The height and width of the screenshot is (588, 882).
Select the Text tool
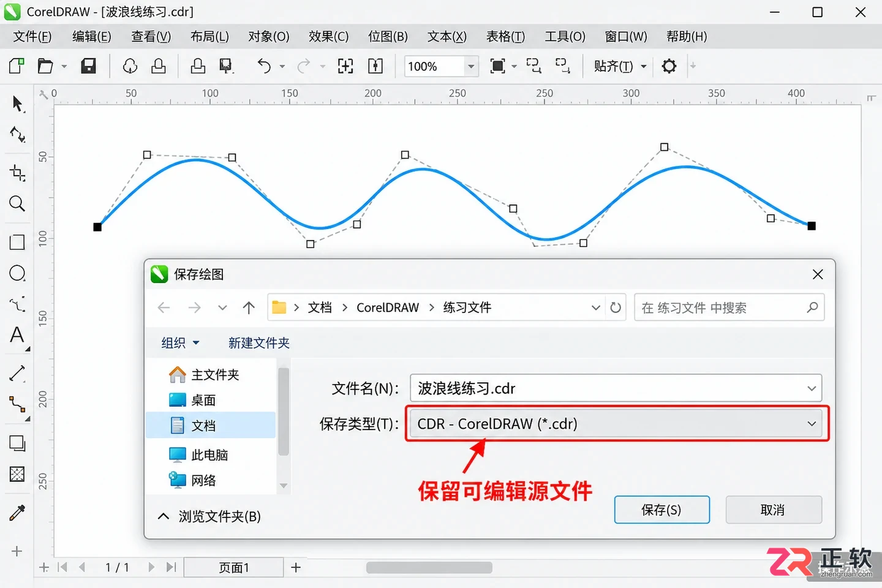click(x=17, y=334)
